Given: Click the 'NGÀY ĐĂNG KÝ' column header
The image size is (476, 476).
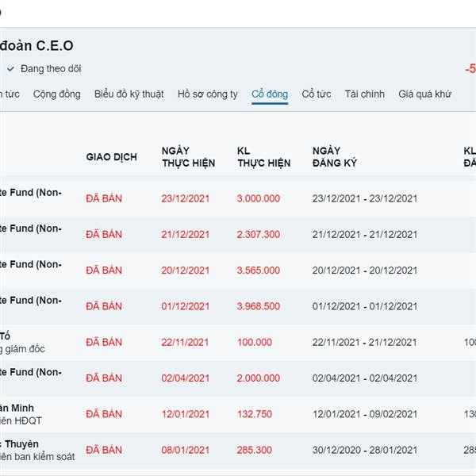Looking at the screenshot, I should coord(335,157).
